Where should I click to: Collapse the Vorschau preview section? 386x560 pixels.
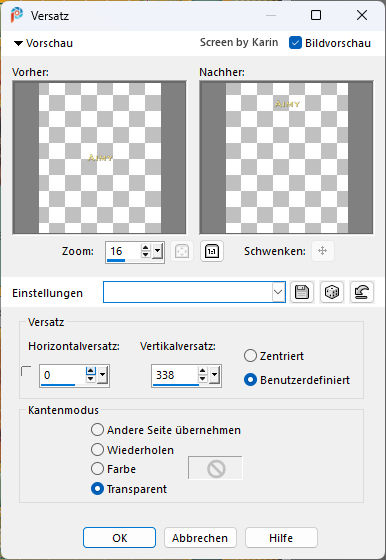pos(18,44)
